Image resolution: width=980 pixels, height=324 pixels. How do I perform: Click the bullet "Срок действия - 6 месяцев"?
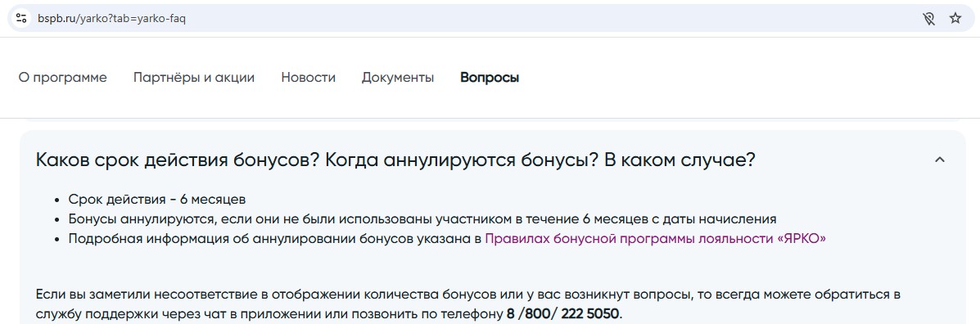157,200
